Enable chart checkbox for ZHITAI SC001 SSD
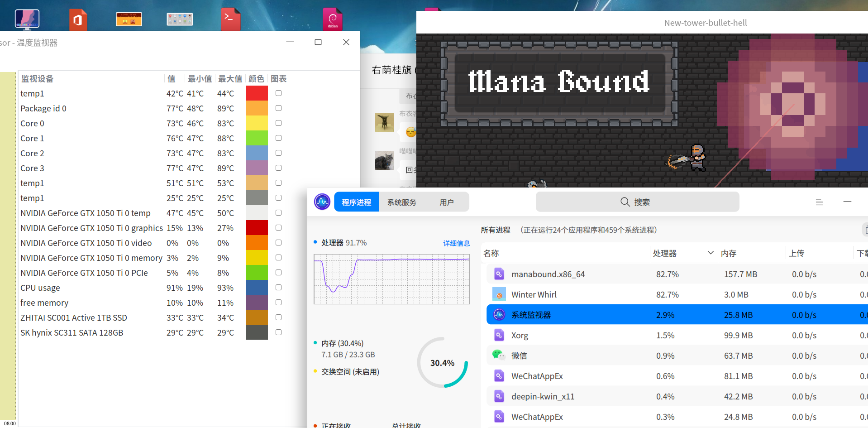Viewport: 868px width, 428px height. pos(278,317)
